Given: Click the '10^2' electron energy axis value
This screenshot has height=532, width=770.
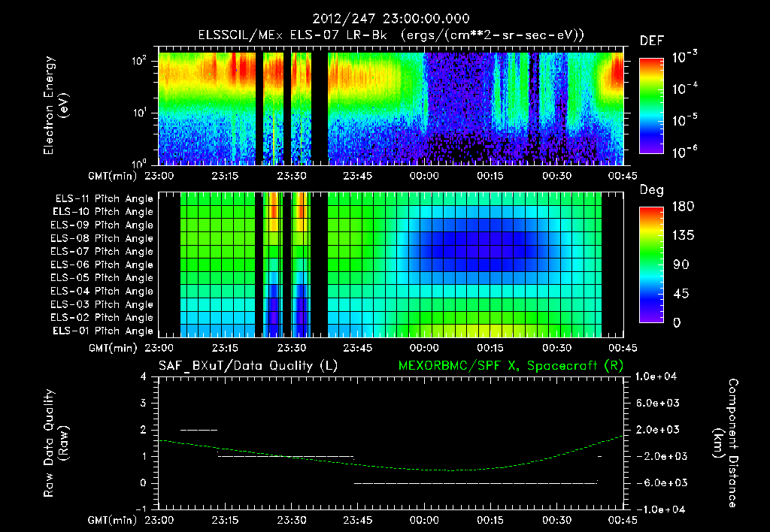Looking at the screenshot, I should 140,61.
